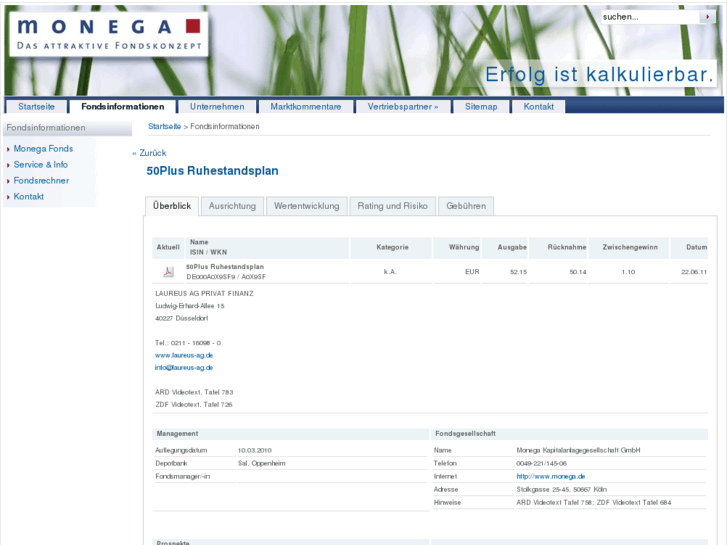727x545 pixels.
Task: Click the 50Plus Ruhestandsplan page heading
Action: click(212, 171)
